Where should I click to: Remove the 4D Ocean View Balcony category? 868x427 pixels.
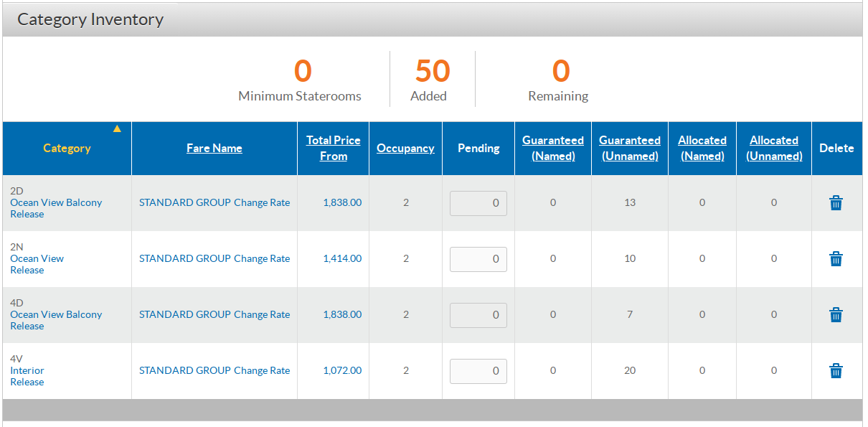pos(836,315)
